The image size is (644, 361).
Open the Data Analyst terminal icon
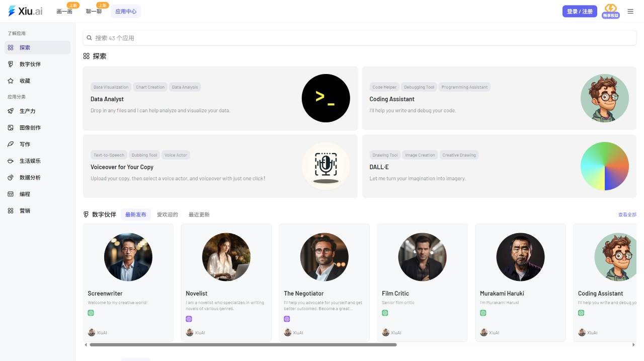pyautogui.click(x=326, y=98)
